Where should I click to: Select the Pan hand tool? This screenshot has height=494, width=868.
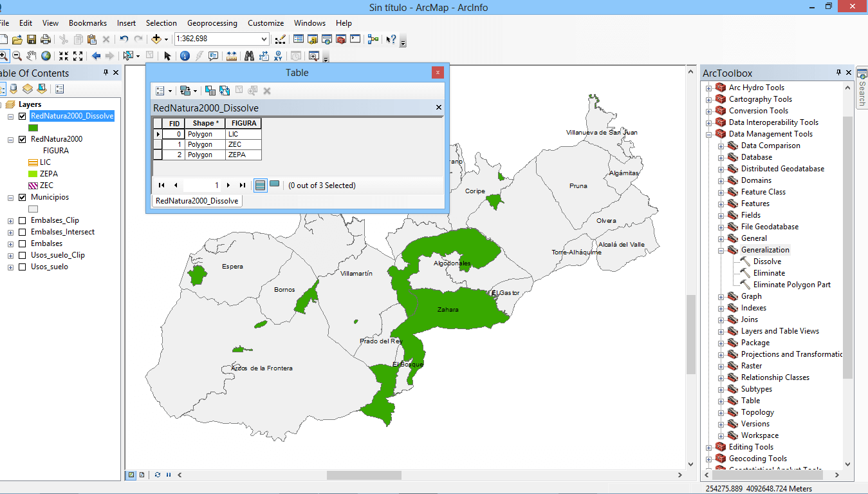31,56
